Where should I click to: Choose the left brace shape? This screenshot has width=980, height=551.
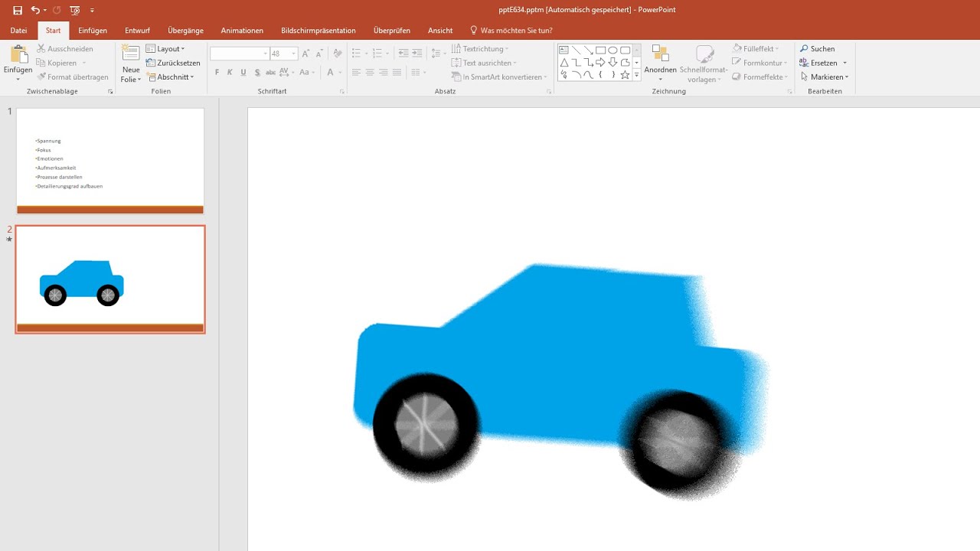600,74
